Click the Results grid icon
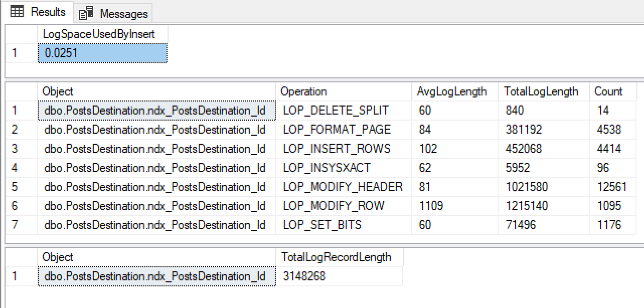The height and width of the screenshot is (308, 644). coord(17,12)
